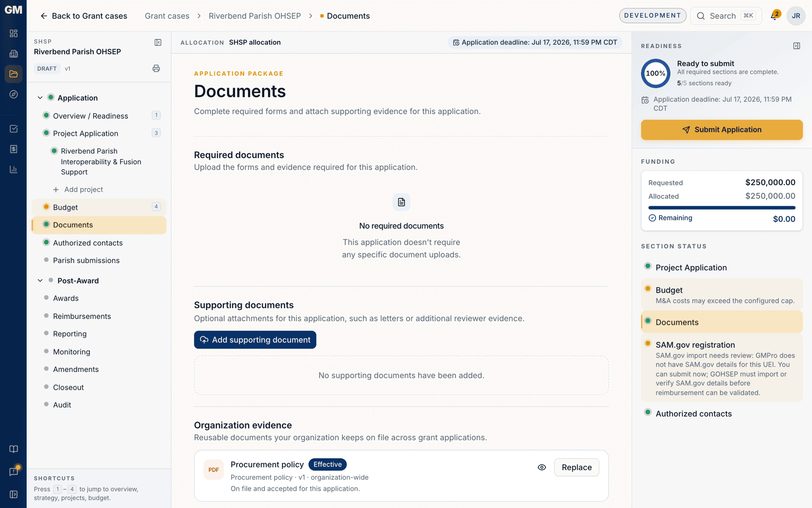Select the grant cases folder icon
This screenshot has width=812, height=508.
[x=14, y=74]
